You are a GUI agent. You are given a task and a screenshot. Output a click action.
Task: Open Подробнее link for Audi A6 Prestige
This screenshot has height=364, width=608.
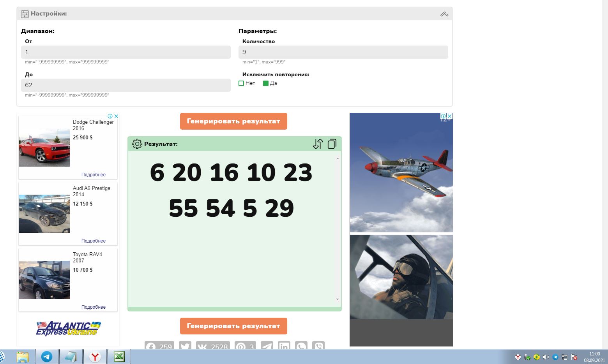coord(94,241)
